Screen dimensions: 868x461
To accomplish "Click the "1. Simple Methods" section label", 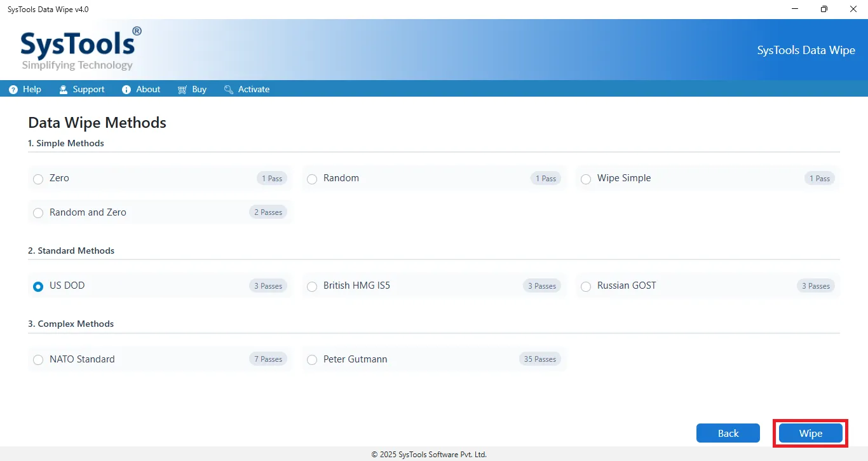I will click(66, 143).
